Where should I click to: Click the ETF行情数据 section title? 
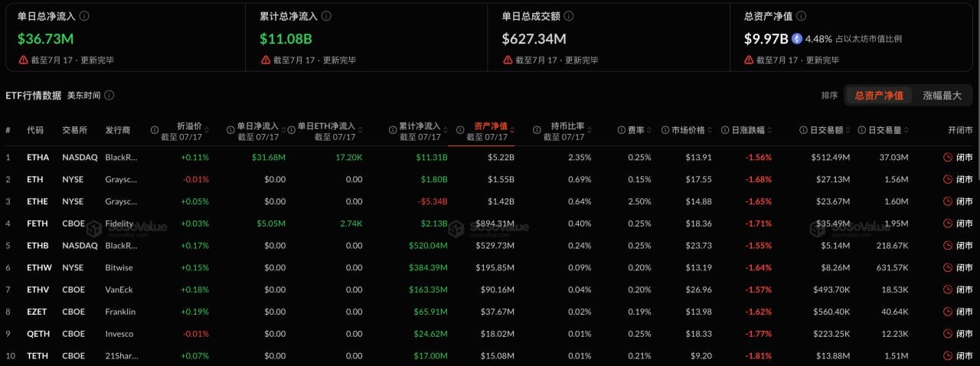tap(33, 96)
